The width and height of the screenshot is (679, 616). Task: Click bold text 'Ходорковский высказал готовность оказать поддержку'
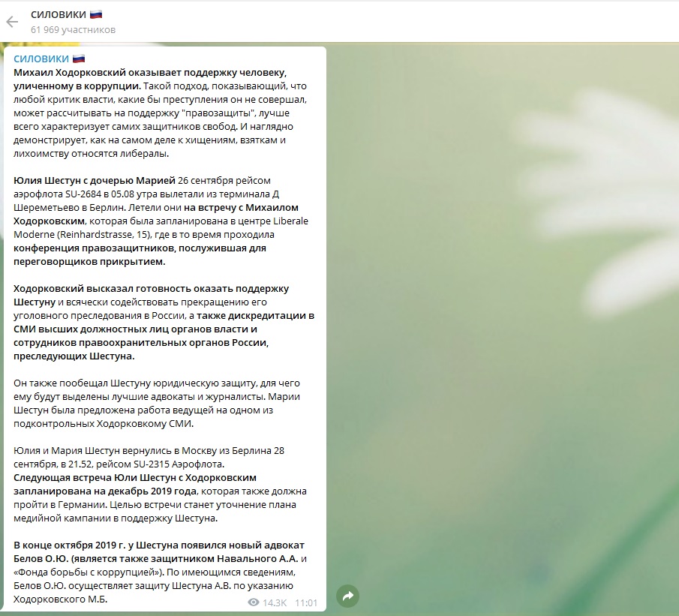click(x=151, y=289)
